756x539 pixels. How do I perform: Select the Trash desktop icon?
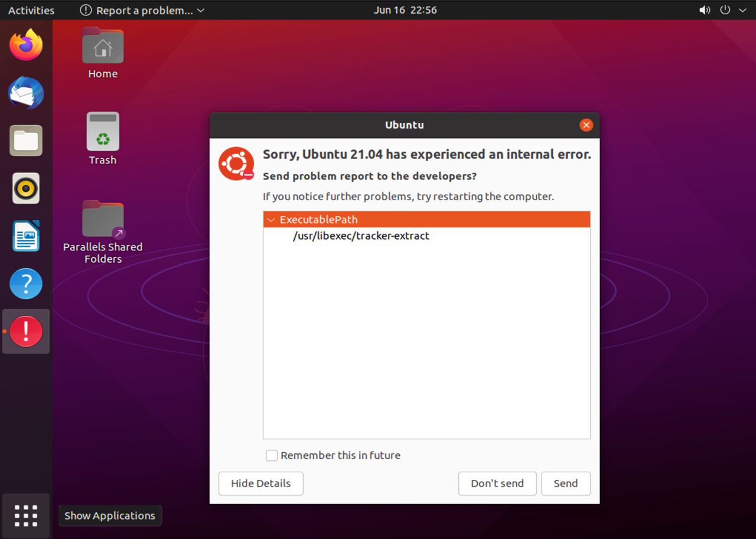pos(103,139)
